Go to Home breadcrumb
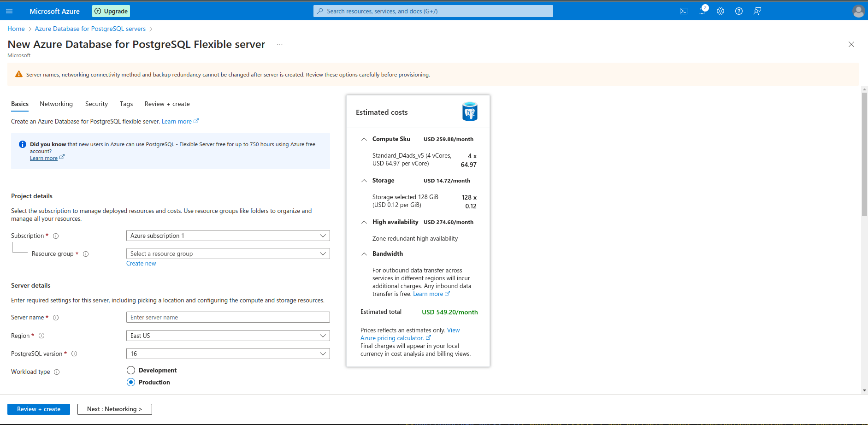This screenshot has width=868, height=425. pos(16,29)
